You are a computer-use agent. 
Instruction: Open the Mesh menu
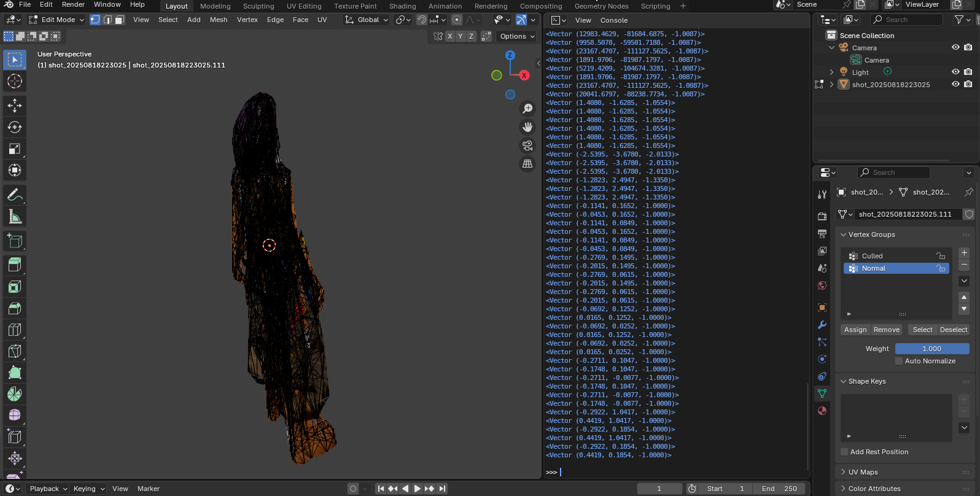point(219,20)
